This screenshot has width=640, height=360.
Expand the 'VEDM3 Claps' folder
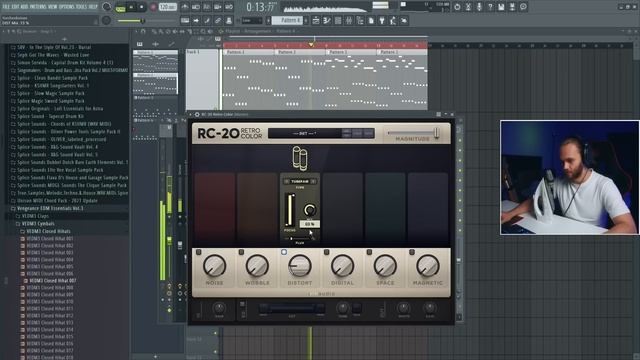35,216
